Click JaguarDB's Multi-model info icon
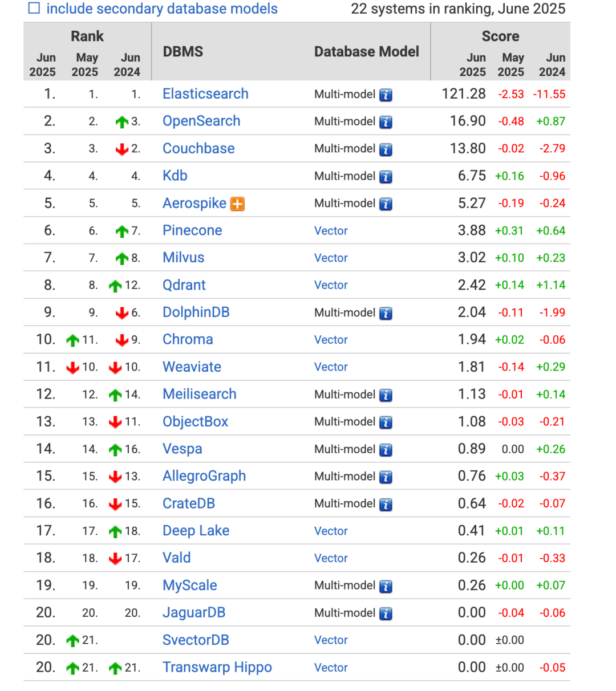 [x=386, y=614]
